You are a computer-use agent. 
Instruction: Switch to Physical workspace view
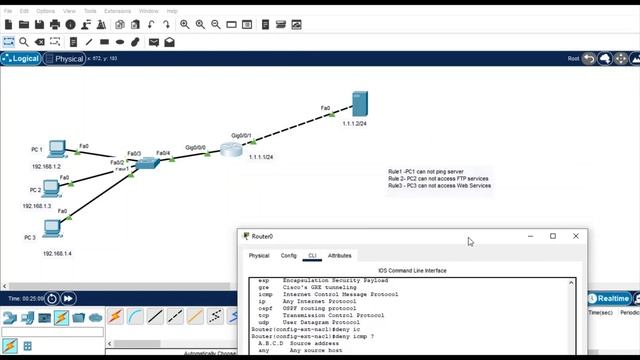[x=64, y=59]
